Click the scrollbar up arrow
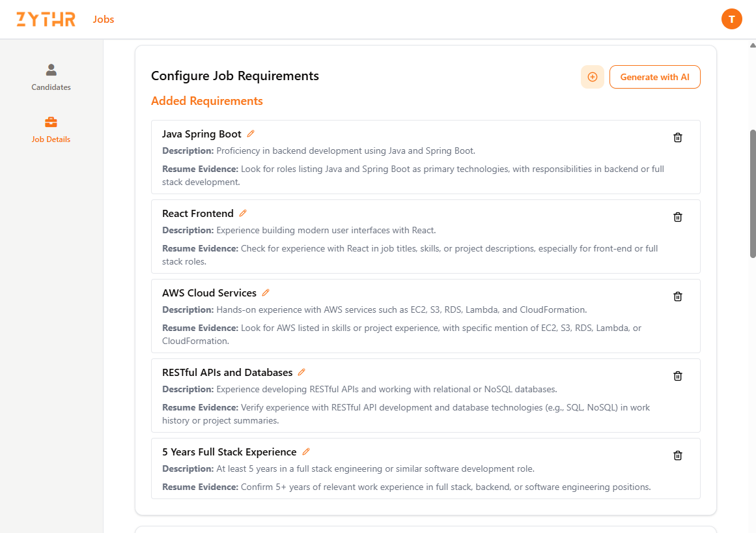Screen dimensions: 756x533 [753, 45]
